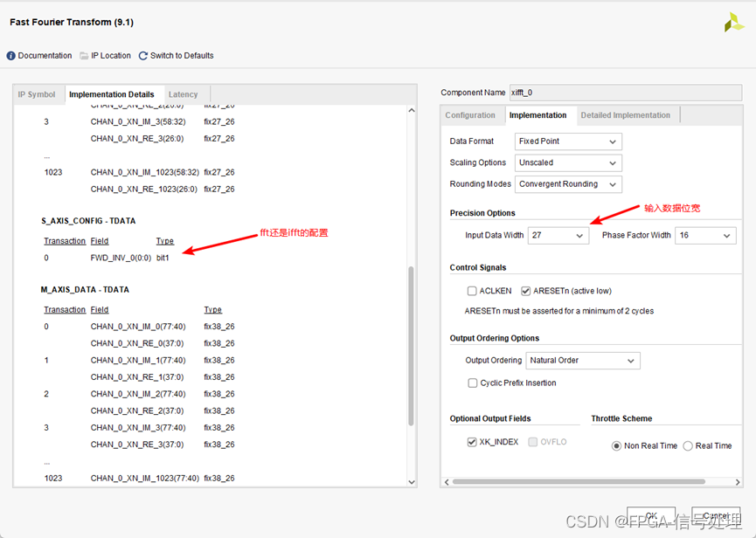Image resolution: width=756 pixels, height=538 pixels.
Task: Click CHAN_0_XN_IM_3(58:32) row
Action: pos(138,122)
